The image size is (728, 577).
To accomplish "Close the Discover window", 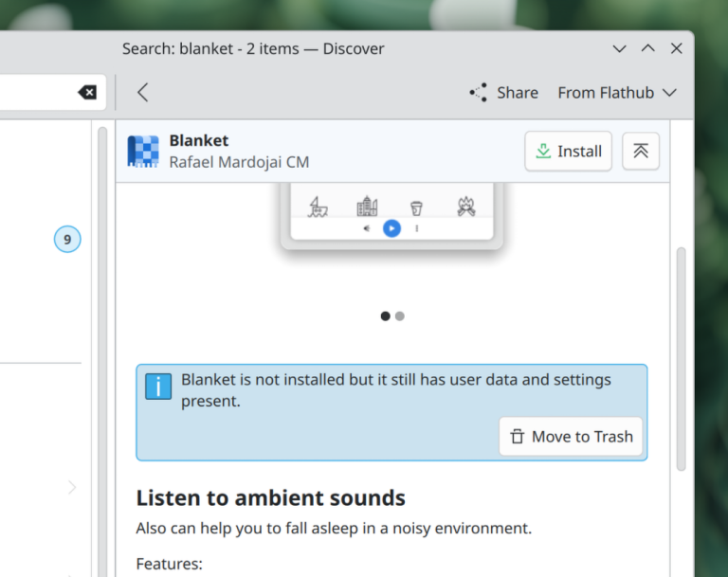I will (677, 48).
